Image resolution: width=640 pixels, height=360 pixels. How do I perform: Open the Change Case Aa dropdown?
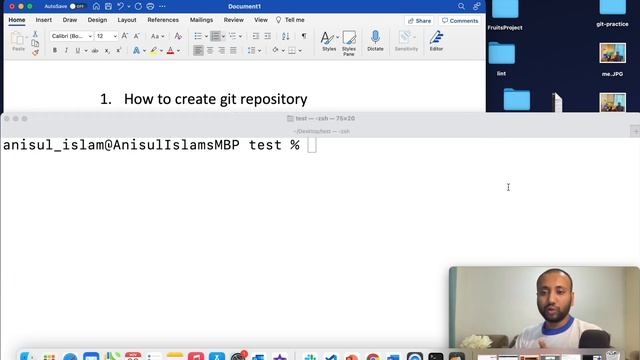tap(158, 36)
